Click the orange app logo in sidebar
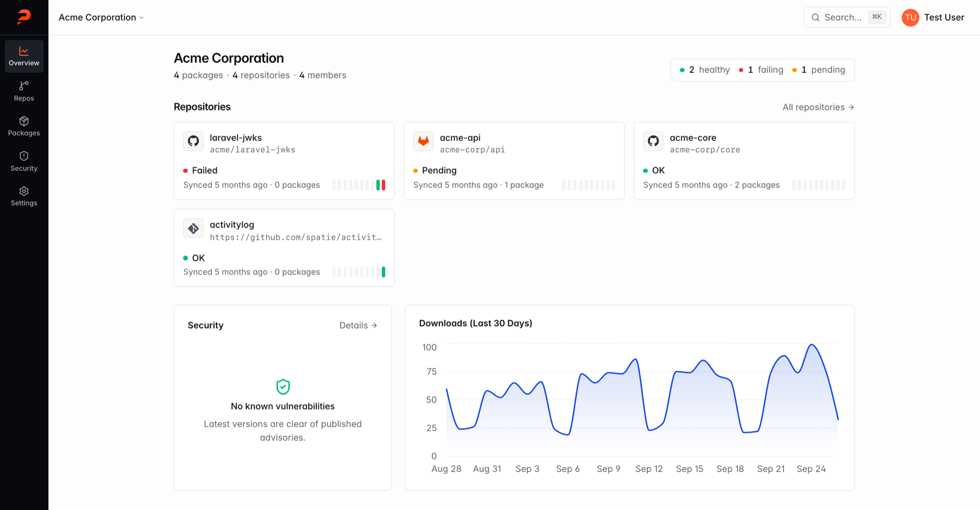This screenshot has height=510, width=980. 24,17
